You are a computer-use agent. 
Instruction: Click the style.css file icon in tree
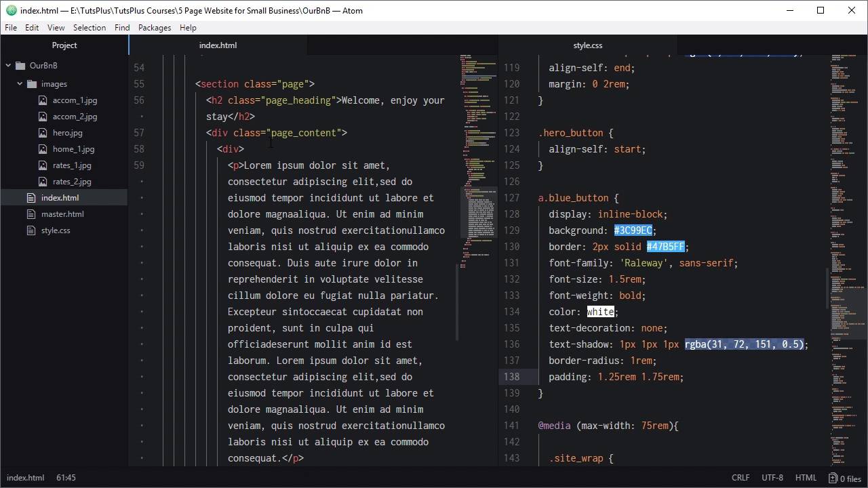click(31, 230)
